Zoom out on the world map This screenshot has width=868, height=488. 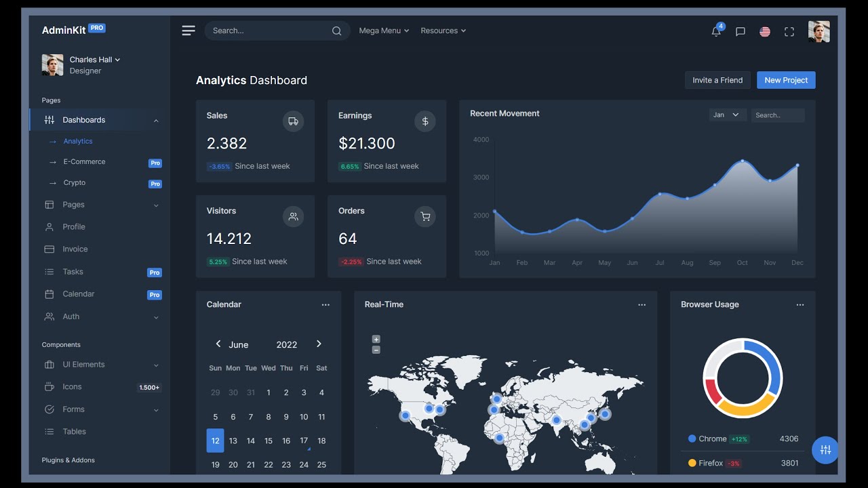[x=376, y=350]
